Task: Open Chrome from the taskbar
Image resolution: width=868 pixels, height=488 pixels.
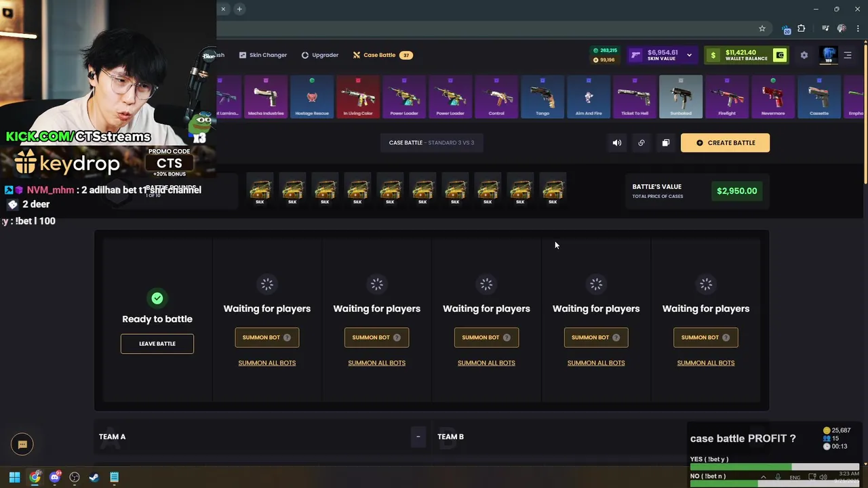Action: click(35, 477)
